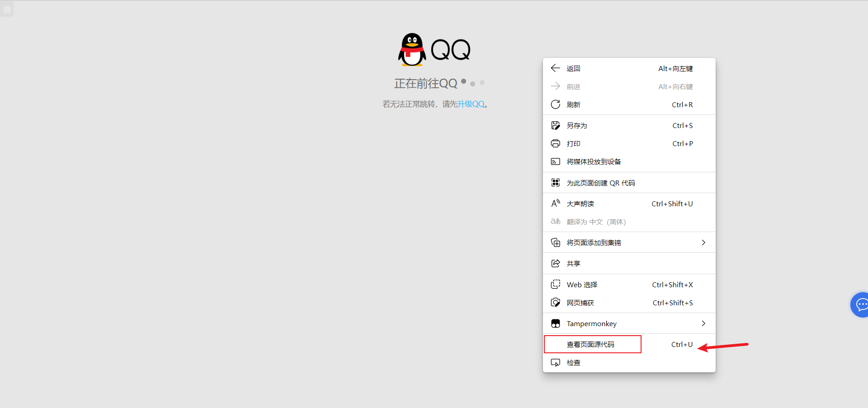Select 大声朗读 menu entry
This screenshot has height=408, width=868.
pyautogui.click(x=629, y=204)
